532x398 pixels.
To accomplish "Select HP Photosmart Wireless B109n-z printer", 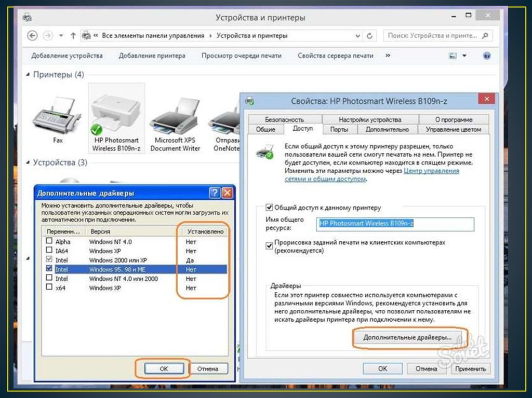I will click(x=116, y=117).
